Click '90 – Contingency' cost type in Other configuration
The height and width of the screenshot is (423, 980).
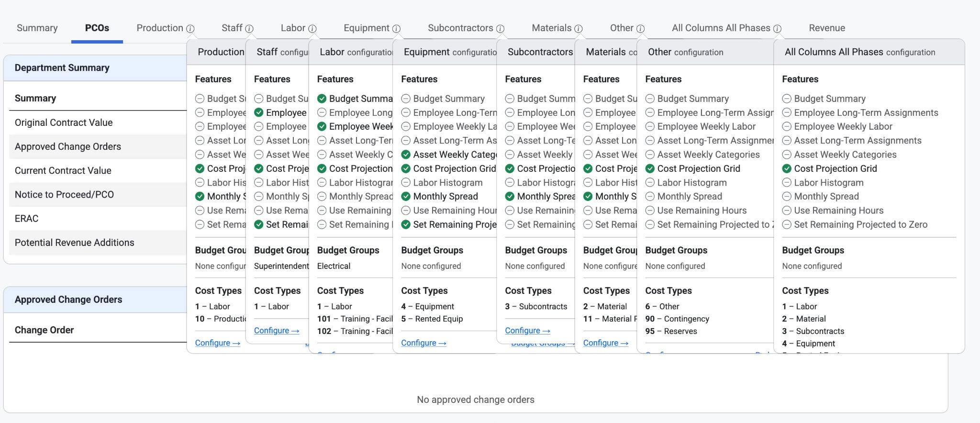tap(677, 319)
